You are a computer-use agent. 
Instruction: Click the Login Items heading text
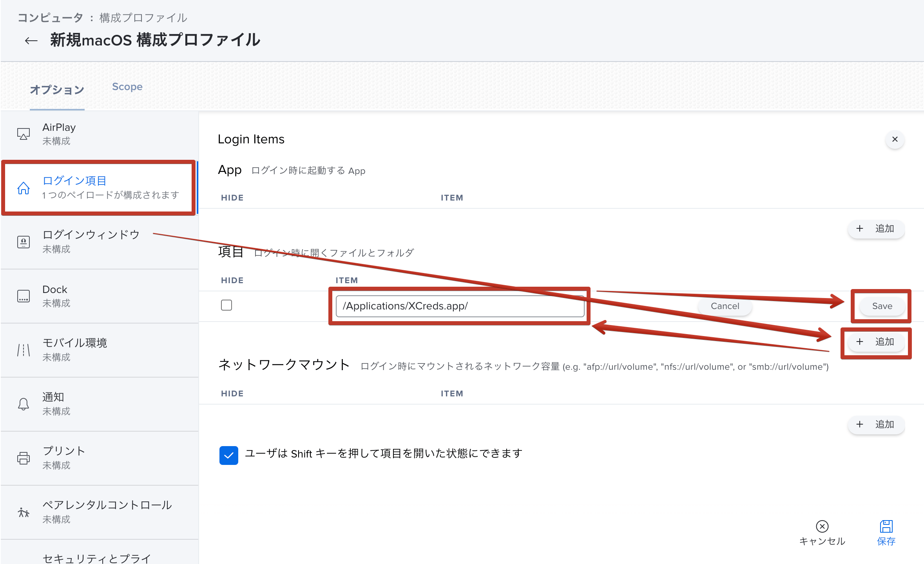tap(251, 139)
